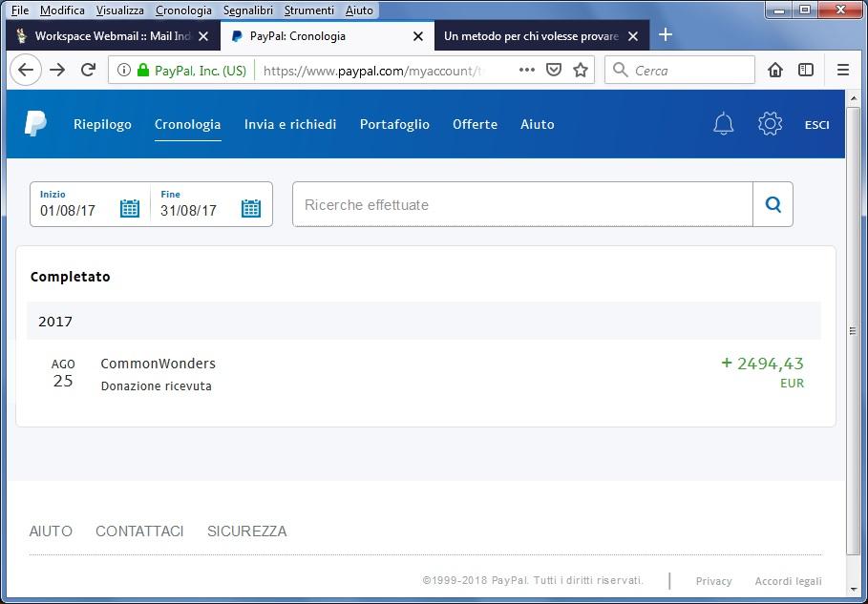This screenshot has height=604, width=868.
Task: Select the PayPal: Cronologia tab
Action: click(x=328, y=36)
